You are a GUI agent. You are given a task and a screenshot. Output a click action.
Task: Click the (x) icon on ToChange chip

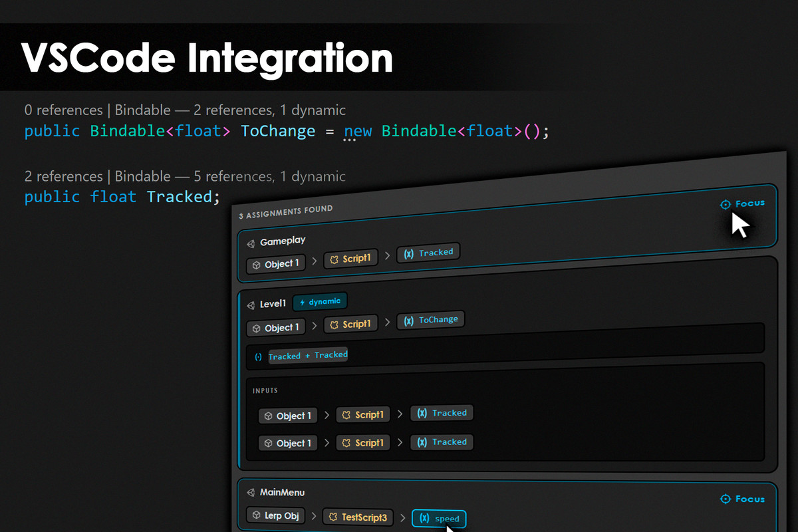click(409, 321)
